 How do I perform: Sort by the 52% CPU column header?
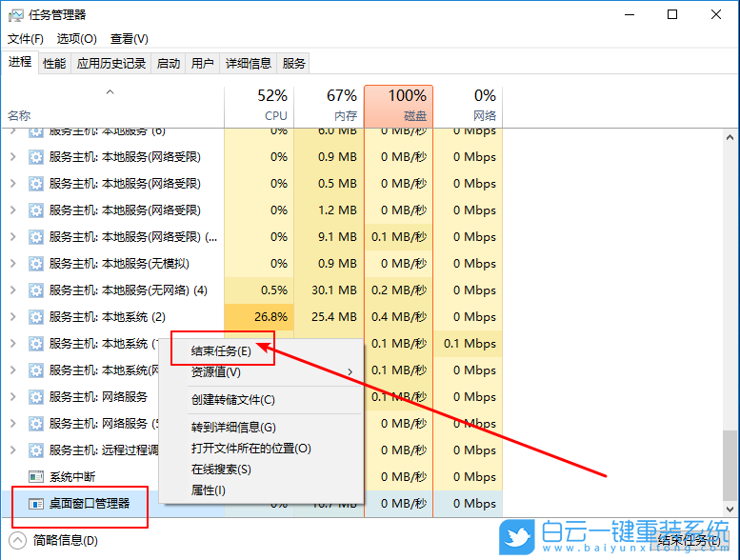[x=259, y=106]
